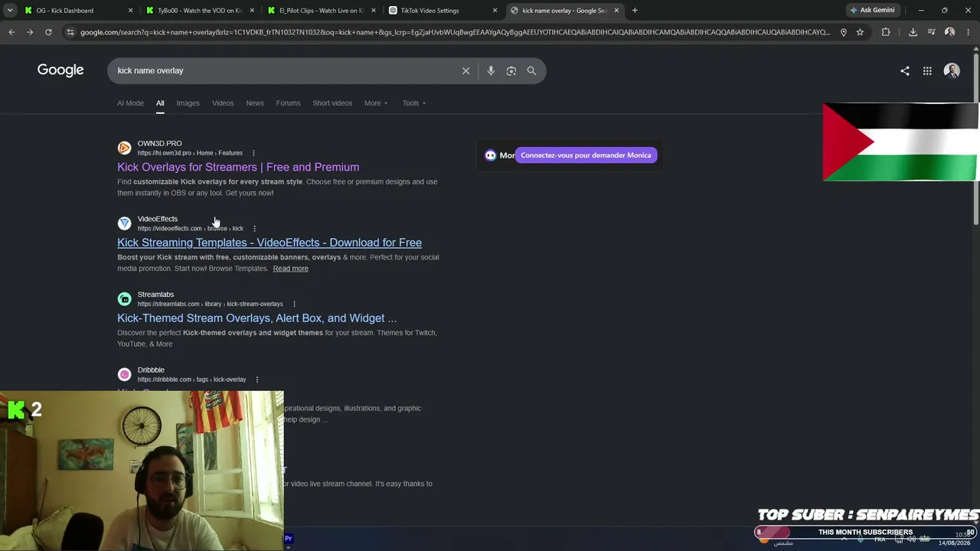This screenshot has width=980, height=551.
Task: Open more options for the OWN3D.PRO result
Action: (x=253, y=153)
